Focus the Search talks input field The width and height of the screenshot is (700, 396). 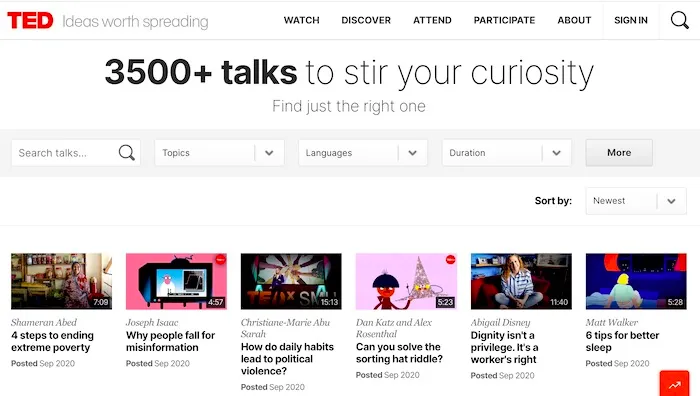click(76, 153)
